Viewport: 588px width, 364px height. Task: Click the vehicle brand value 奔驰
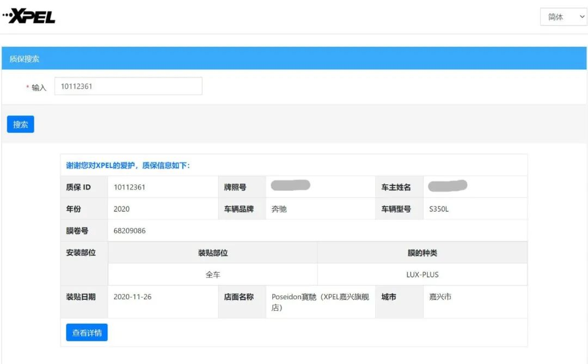point(279,209)
